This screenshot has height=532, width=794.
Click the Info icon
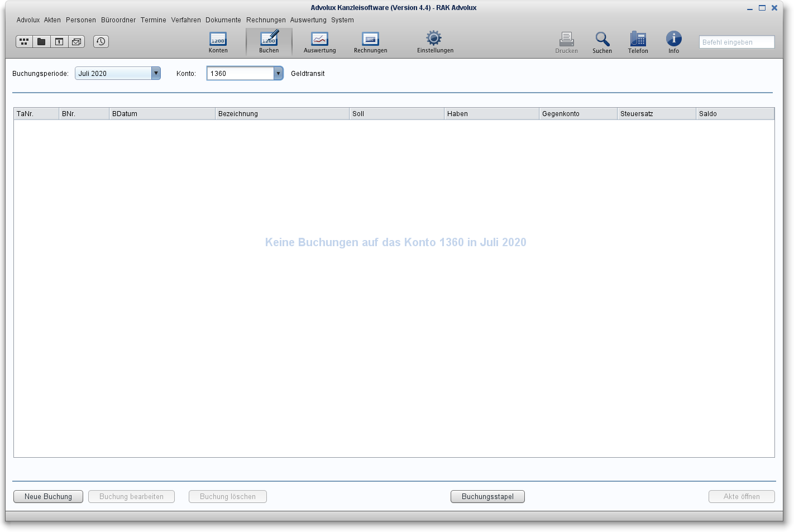[x=674, y=42]
